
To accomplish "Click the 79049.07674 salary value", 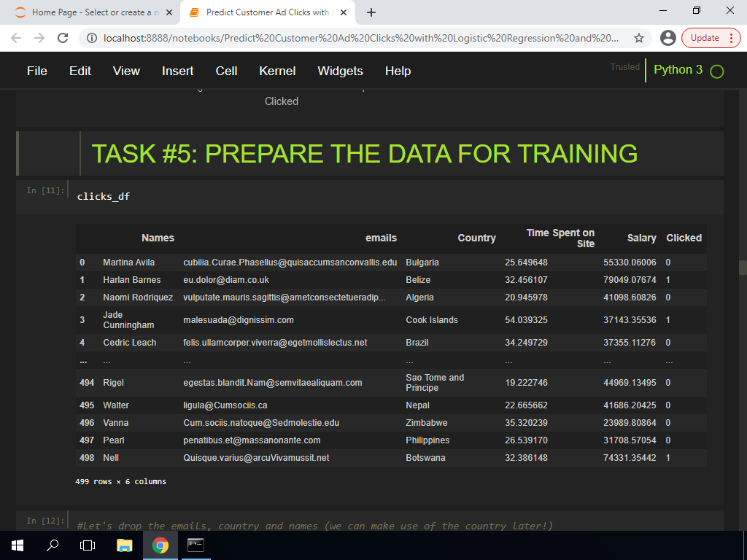I will [630, 280].
